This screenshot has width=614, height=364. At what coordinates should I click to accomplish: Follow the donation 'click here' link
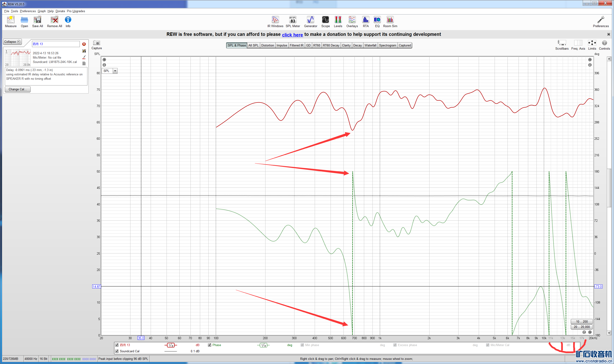(x=292, y=35)
